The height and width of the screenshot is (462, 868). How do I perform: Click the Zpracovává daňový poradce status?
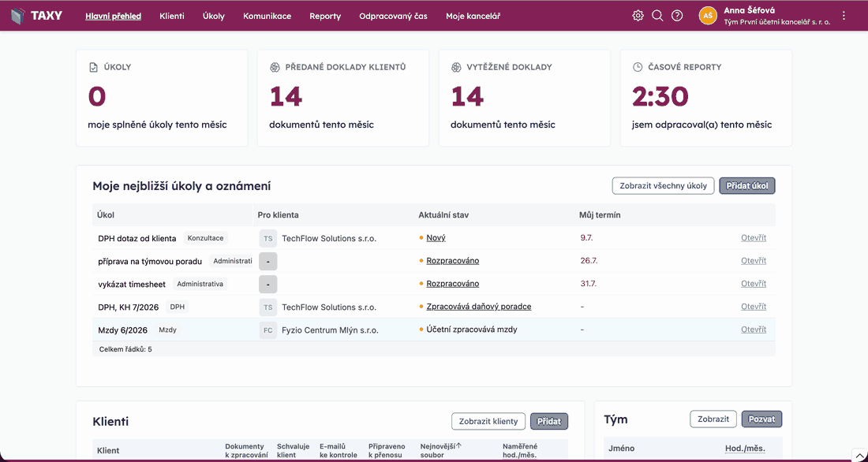(x=478, y=307)
